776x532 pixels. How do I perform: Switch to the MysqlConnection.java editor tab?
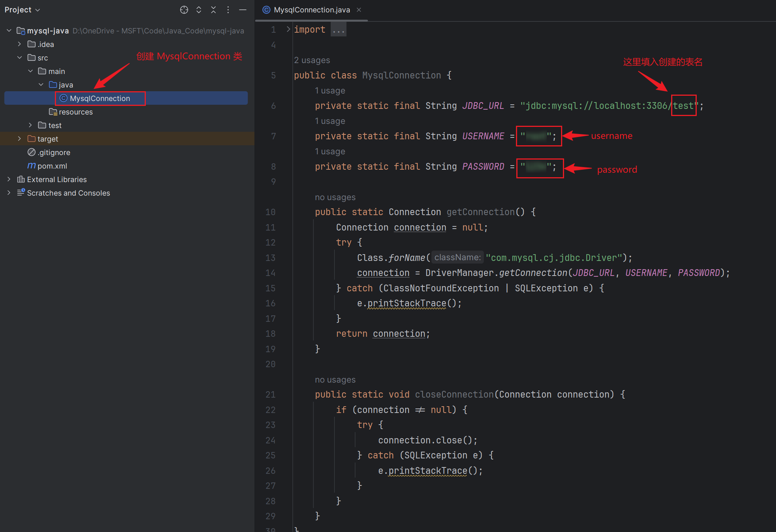coord(312,10)
